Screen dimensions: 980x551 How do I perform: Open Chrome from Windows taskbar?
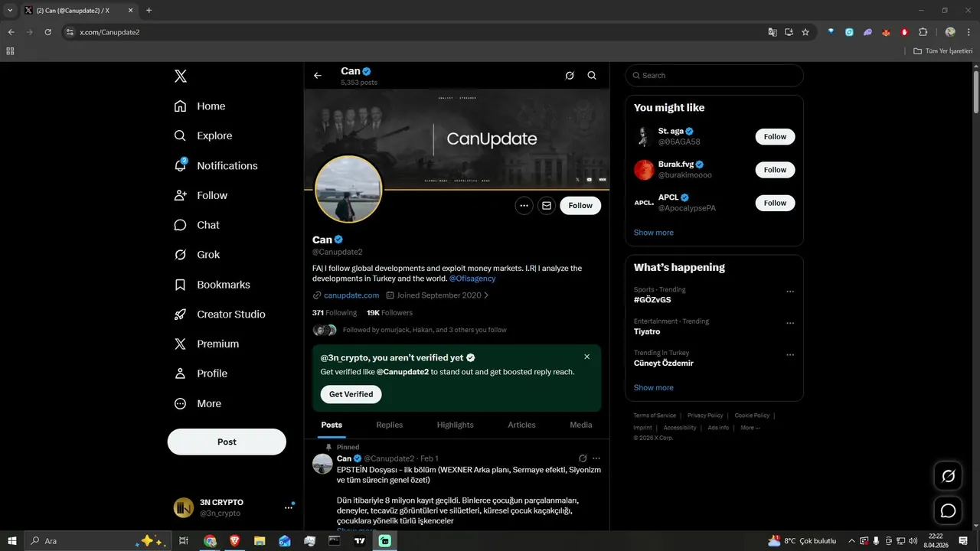click(210, 540)
